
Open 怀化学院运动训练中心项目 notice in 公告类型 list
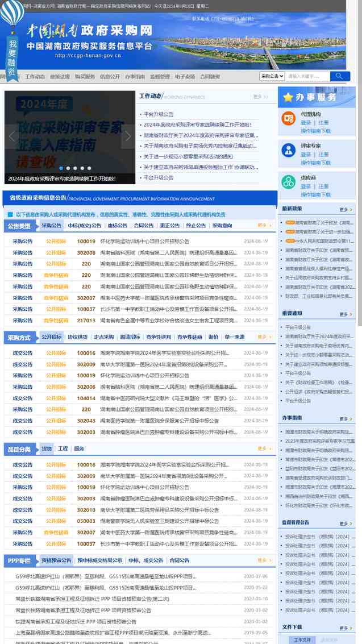click(x=144, y=242)
